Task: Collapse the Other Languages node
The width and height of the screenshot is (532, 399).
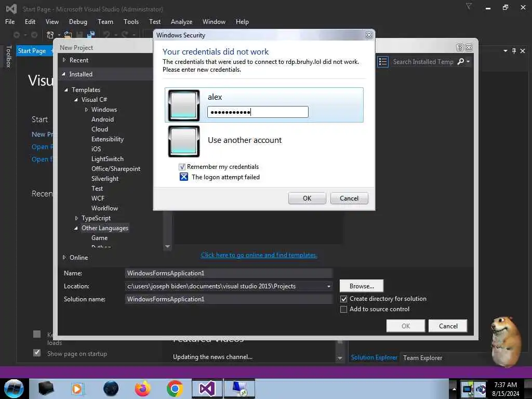Action: (76, 229)
